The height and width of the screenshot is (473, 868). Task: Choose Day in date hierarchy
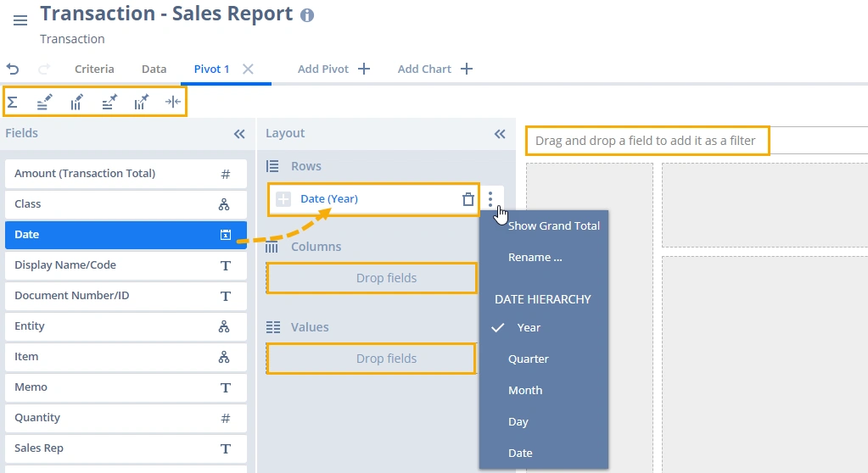click(518, 422)
